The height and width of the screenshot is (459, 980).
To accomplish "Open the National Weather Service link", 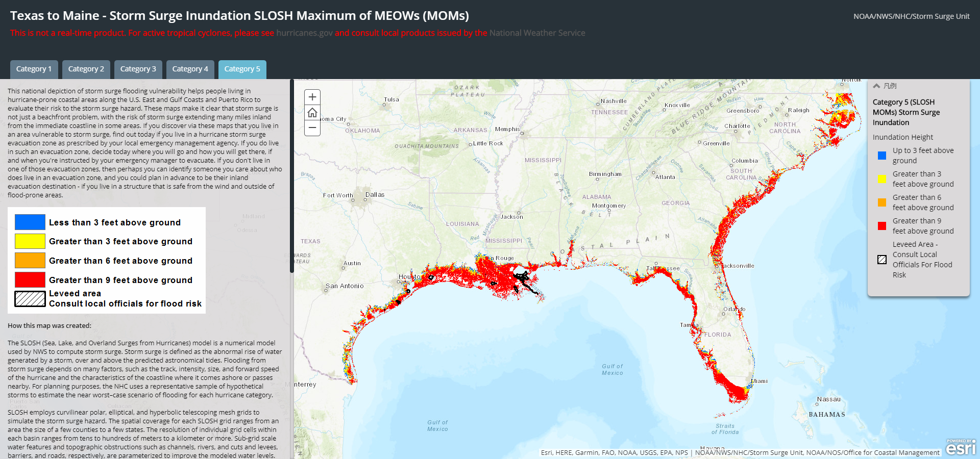I will coord(537,33).
